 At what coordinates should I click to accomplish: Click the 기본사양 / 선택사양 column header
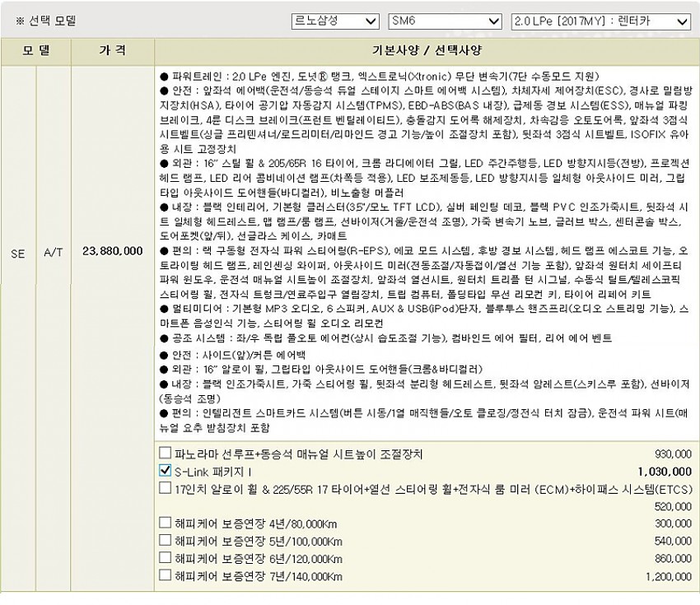click(x=427, y=50)
